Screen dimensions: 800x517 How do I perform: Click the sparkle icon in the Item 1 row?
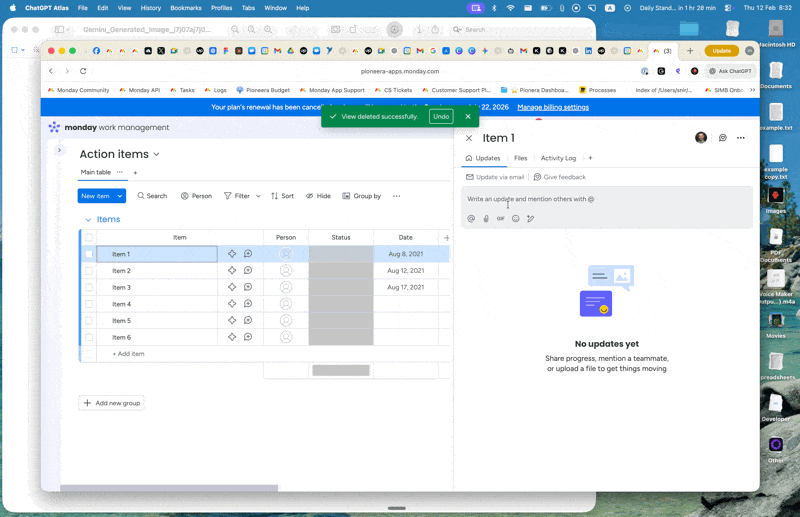click(x=232, y=254)
